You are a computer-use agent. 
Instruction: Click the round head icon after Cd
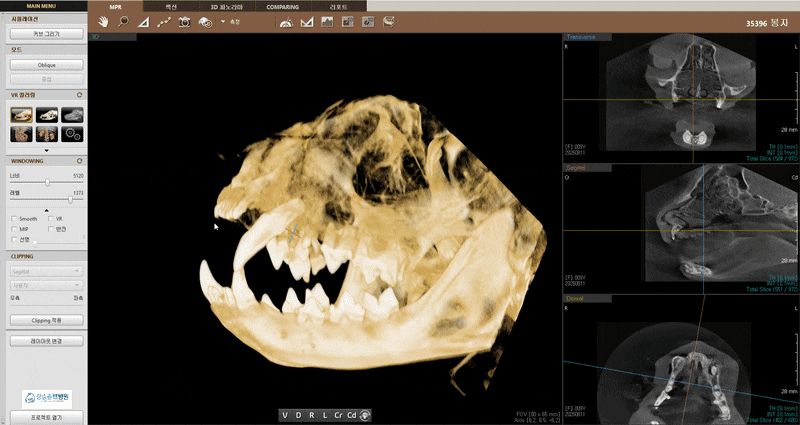point(365,415)
